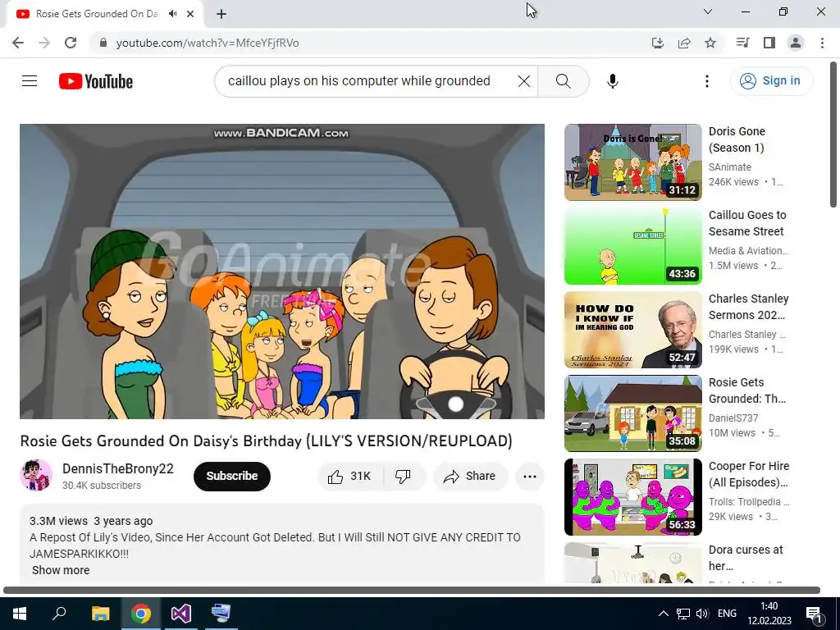Click the video player to pause
Screen dimensions: 840x630
click(282, 271)
